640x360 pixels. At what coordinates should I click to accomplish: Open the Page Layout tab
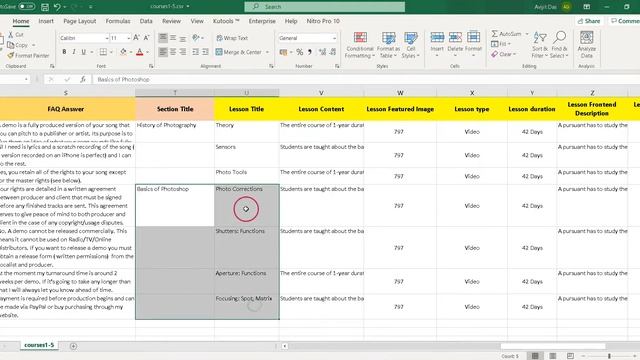click(80, 21)
